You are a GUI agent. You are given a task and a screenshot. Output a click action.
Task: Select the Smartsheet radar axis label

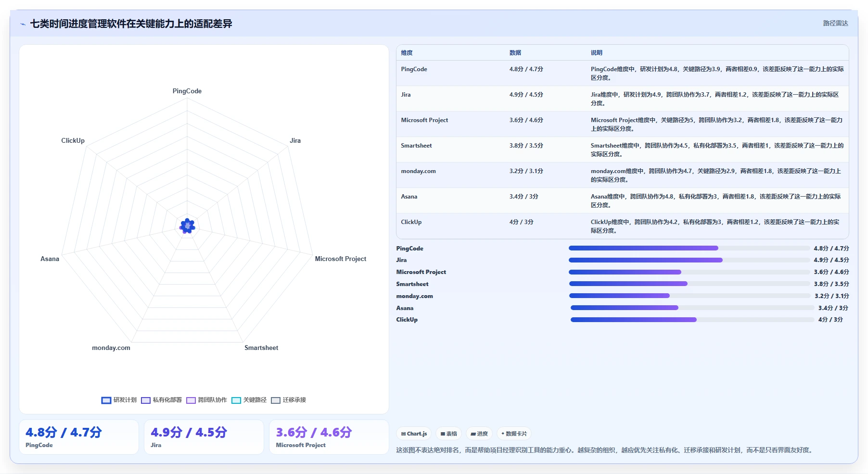pos(261,348)
